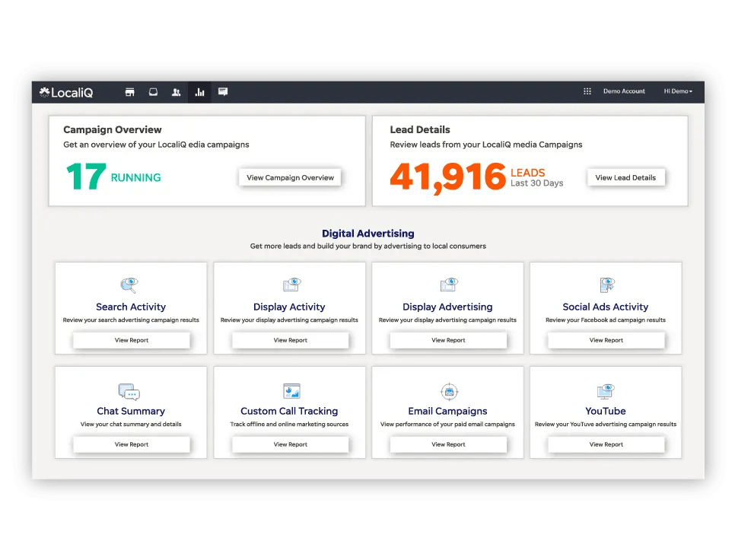This screenshot has height=560, width=735.
Task: Click the Search Activity title
Action: (x=131, y=307)
